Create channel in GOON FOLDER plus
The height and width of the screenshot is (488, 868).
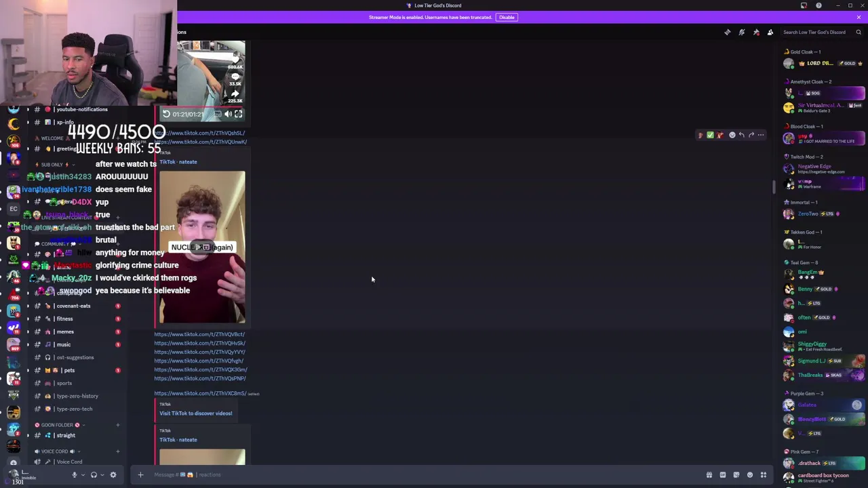pos(117,425)
